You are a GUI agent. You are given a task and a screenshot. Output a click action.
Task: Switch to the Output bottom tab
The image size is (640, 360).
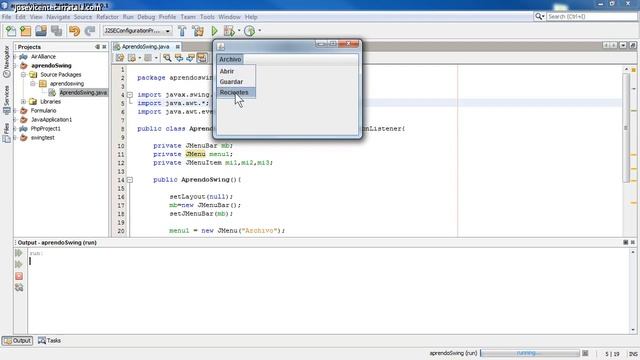point(18,340)
